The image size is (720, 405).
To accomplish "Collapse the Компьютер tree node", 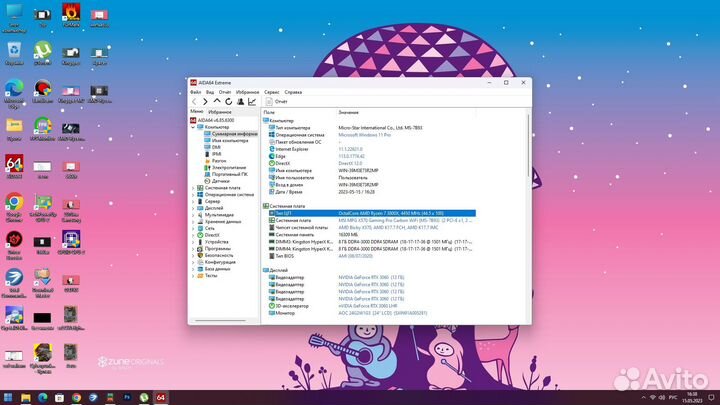I will (x=193, y=127).
